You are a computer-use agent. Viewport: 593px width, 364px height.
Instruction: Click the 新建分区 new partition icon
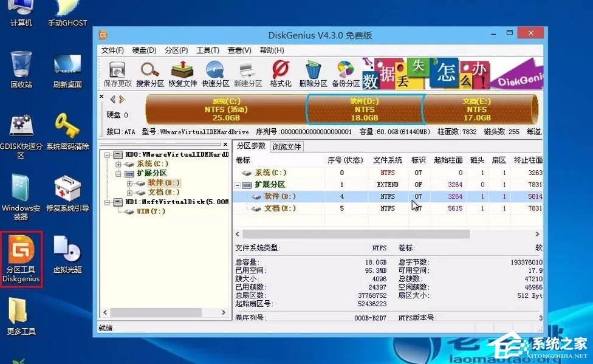pos(248,74)
